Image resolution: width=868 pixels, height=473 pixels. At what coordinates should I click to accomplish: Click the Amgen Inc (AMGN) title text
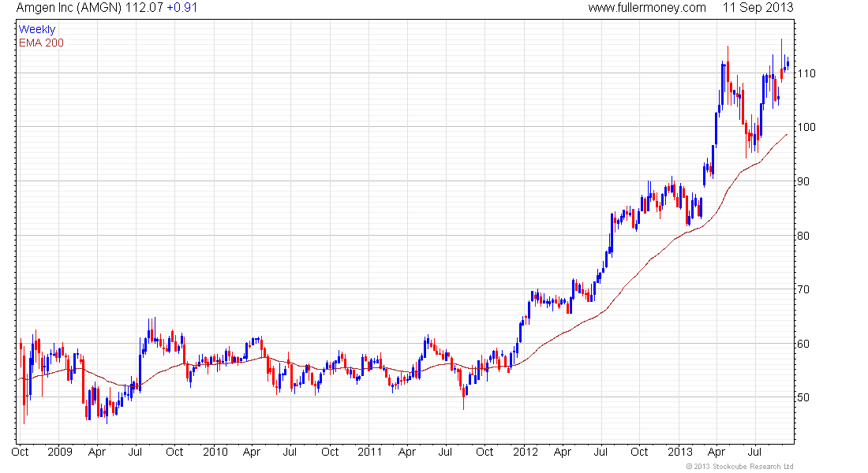69,8
